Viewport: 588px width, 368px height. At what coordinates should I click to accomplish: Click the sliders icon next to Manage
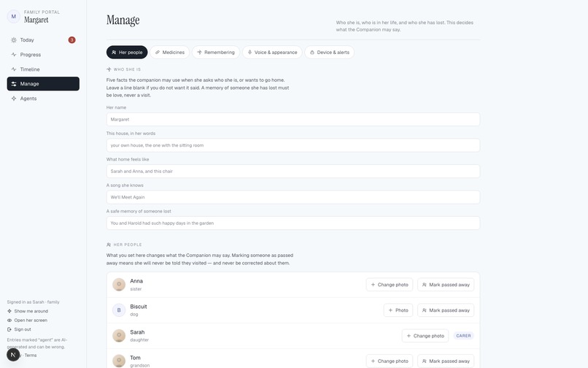pos(14,84)
